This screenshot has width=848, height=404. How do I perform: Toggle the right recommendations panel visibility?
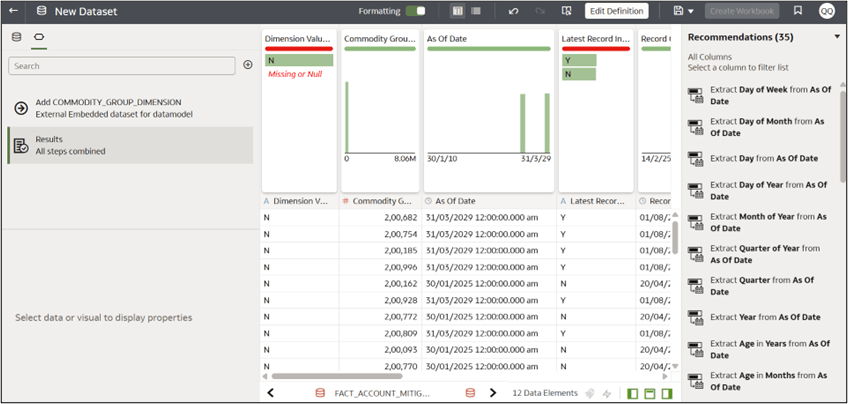point(667,394)
